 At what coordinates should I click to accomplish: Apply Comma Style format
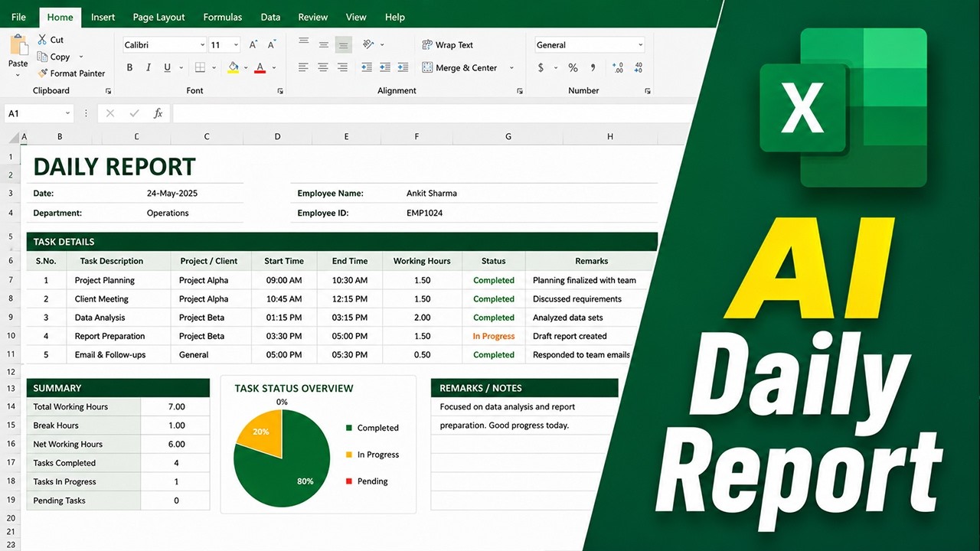[593, 67]
